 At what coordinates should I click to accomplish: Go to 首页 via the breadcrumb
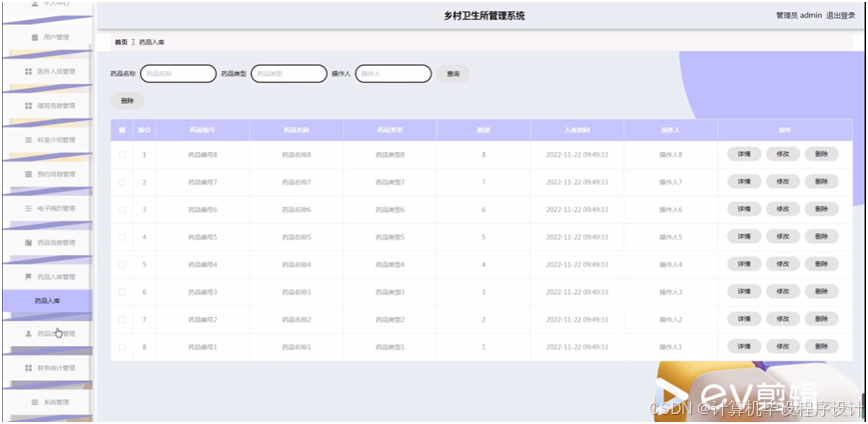pyautogui.click(x=121, y=42)
